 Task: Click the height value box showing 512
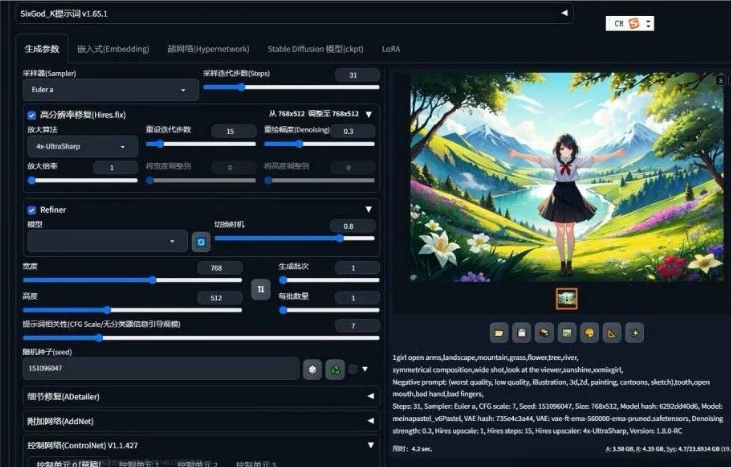click(x=220, y=298)
